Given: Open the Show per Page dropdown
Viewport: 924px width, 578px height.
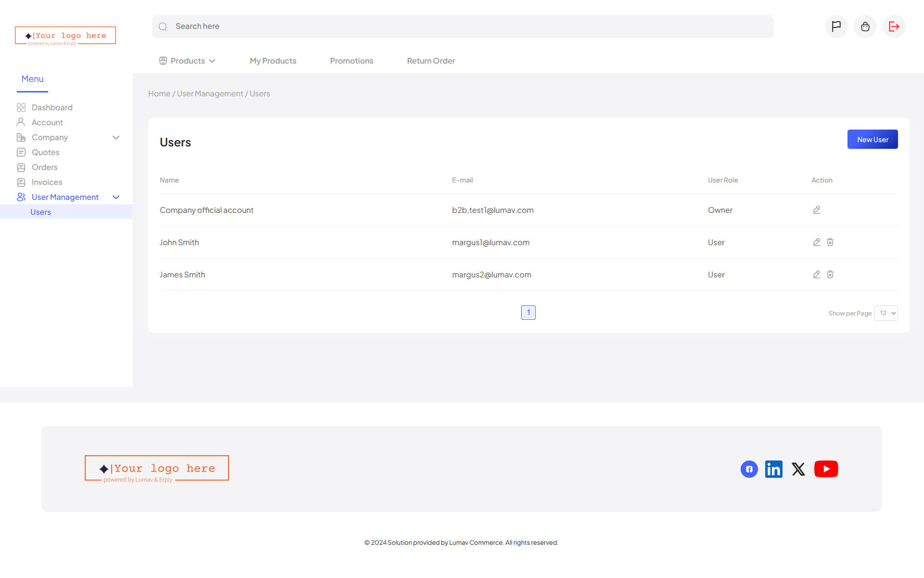Looking at the screenshot, I should (885, 313).
